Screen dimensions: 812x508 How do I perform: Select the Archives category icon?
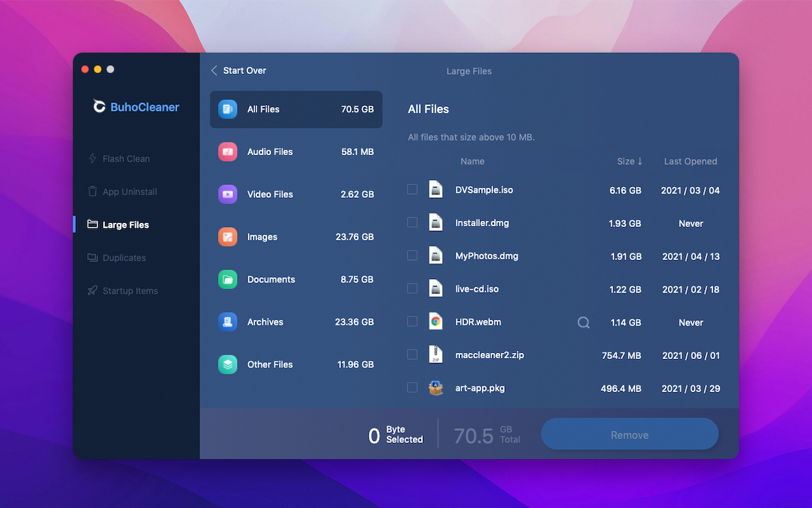(227, 322)
